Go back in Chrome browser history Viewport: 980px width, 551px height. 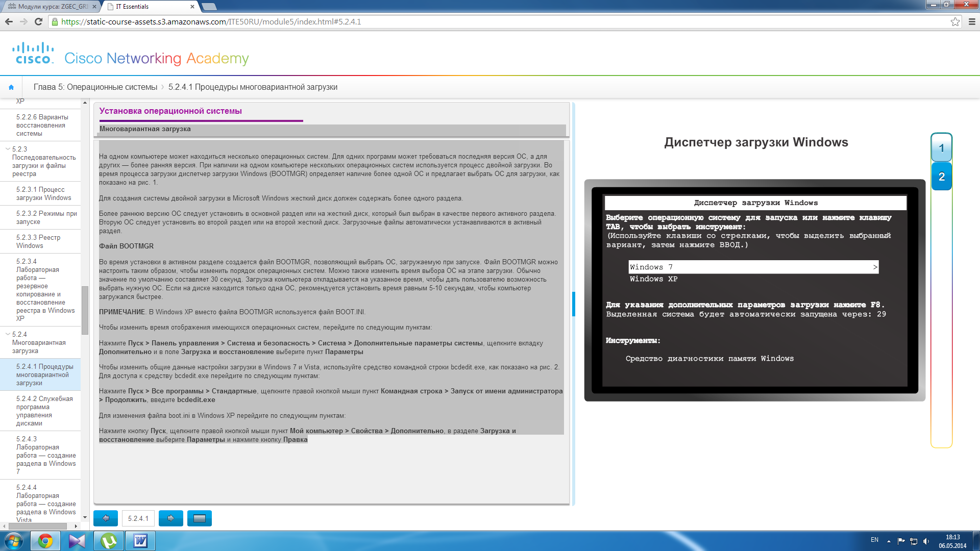(9, 21)
